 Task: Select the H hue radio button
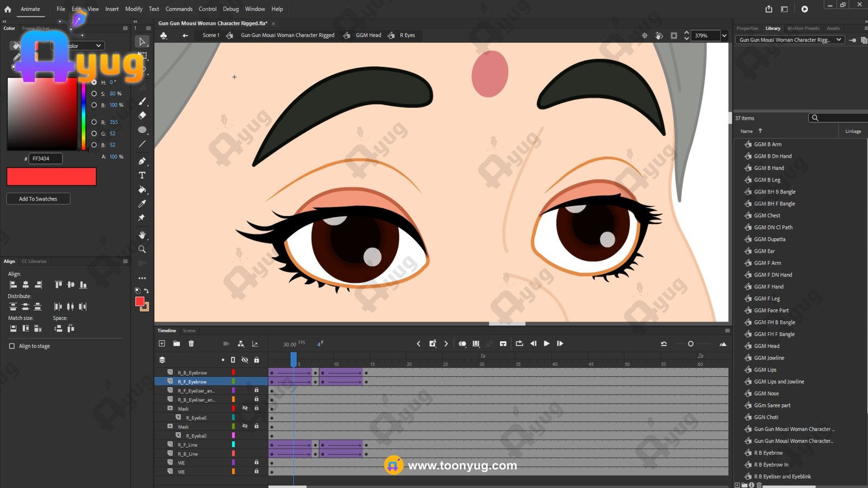(94, 82)
